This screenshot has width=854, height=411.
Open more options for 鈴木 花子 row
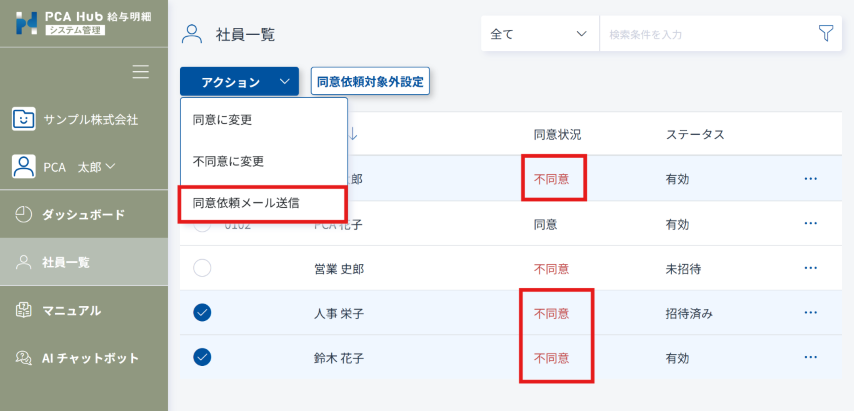point(810,357)
